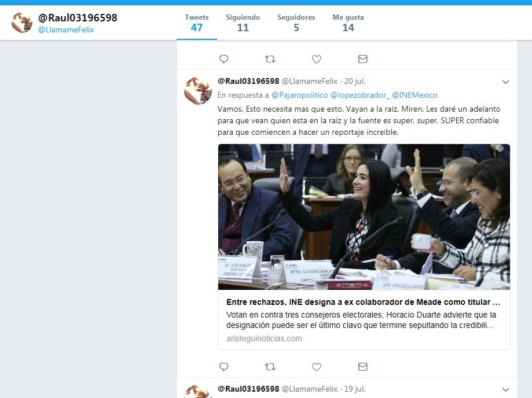This screenshot has height=398, width=532.
Task: Open the @lopezobrador_ mention link
Action: pyautogui.click(x=360, y=95)
